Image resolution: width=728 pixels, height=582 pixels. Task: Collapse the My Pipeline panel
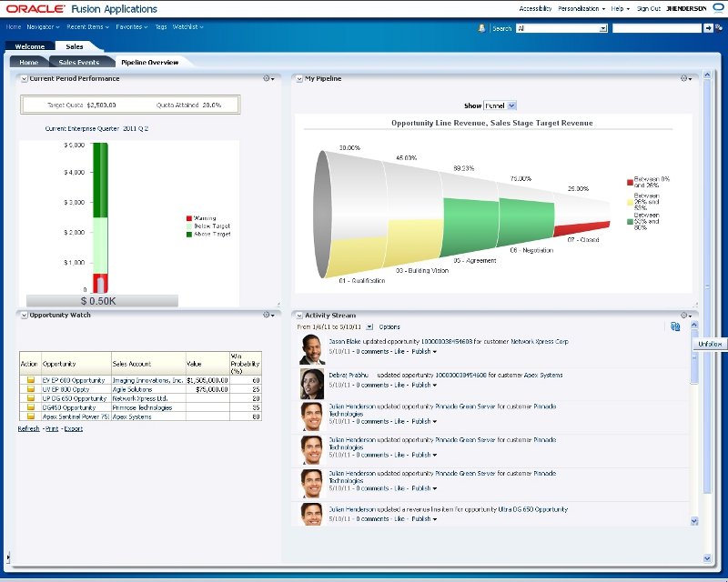click(x=299, y=79)
